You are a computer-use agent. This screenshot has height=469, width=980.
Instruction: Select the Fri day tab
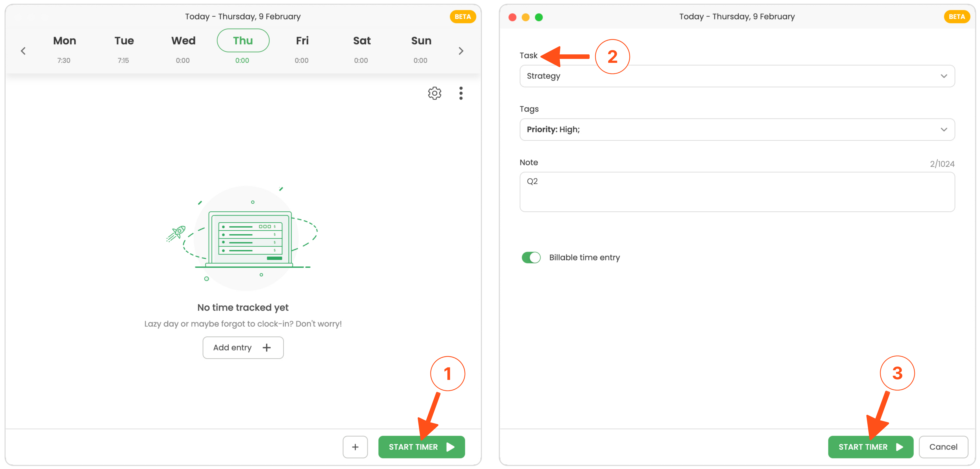coord(302,41)
